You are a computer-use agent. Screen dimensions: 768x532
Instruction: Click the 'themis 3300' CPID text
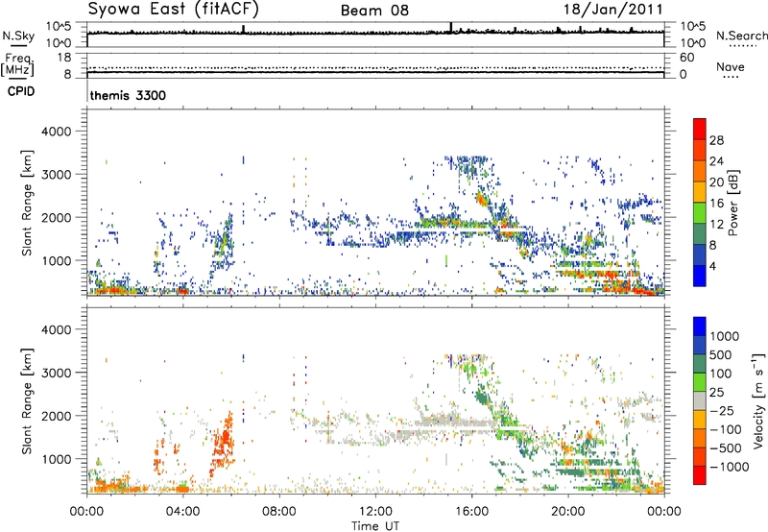point(128,95)
